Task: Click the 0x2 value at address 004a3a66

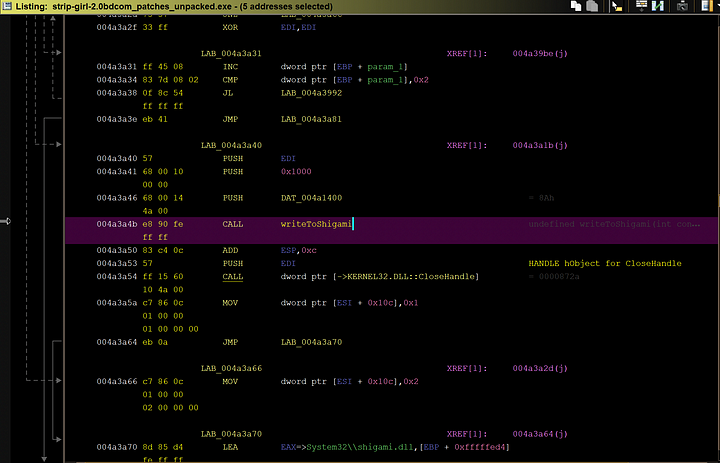Action: (411, 382)
